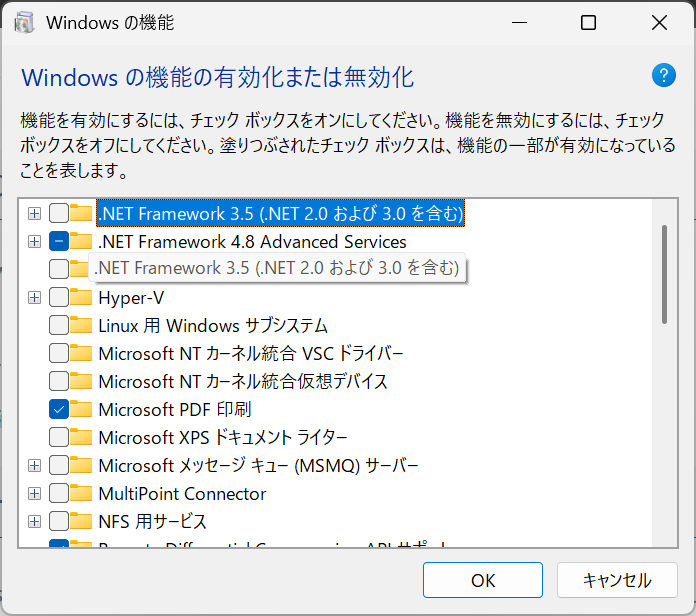Screen dimensions: 696x616
Task: Select Microsoft NT カーネル統合 VSC ドライバー item
Action: (x=250, y=354)
